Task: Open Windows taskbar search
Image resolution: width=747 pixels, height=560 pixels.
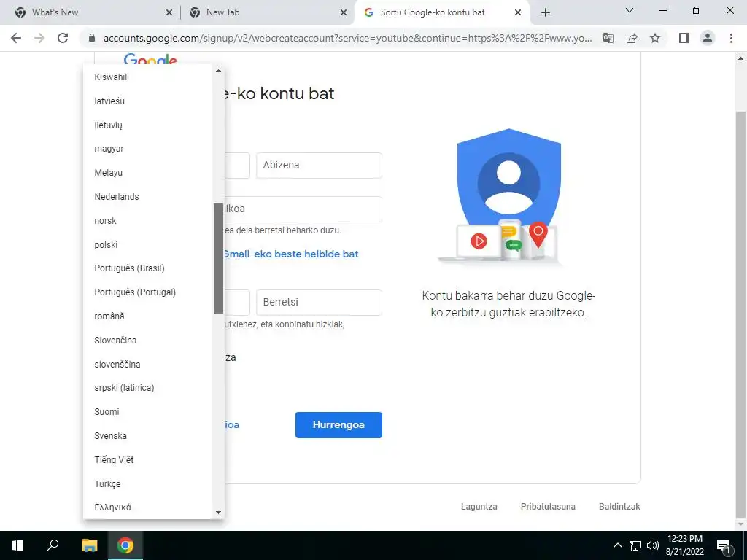Action: tap(53, 545)
